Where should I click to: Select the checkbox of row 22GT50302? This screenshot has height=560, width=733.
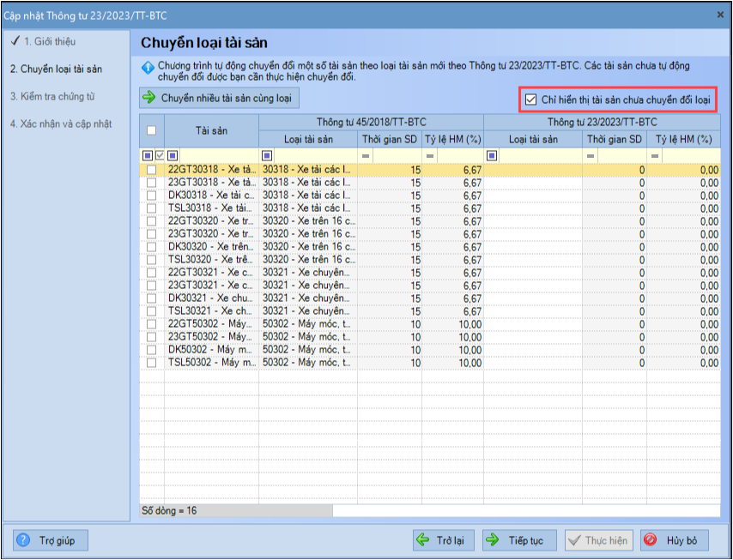[x=151, y=324]
